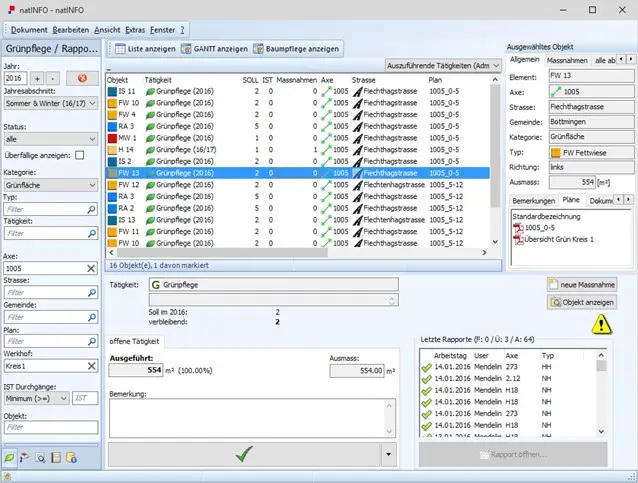Open the Extras menu
Screen dimensions: 638x483
tap(135, 30)
